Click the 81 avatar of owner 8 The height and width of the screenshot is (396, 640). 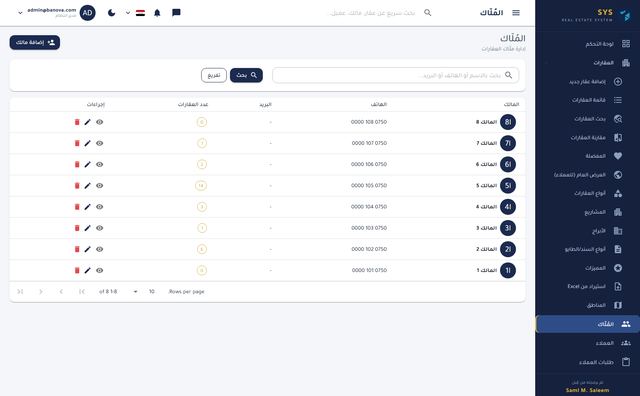[508, 122]
